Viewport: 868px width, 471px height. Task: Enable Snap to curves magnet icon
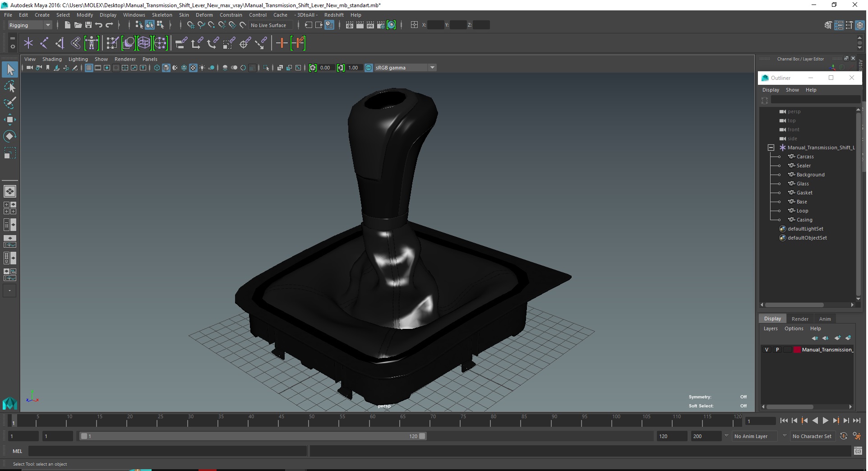pyautogui.click(x=201, y=25)
